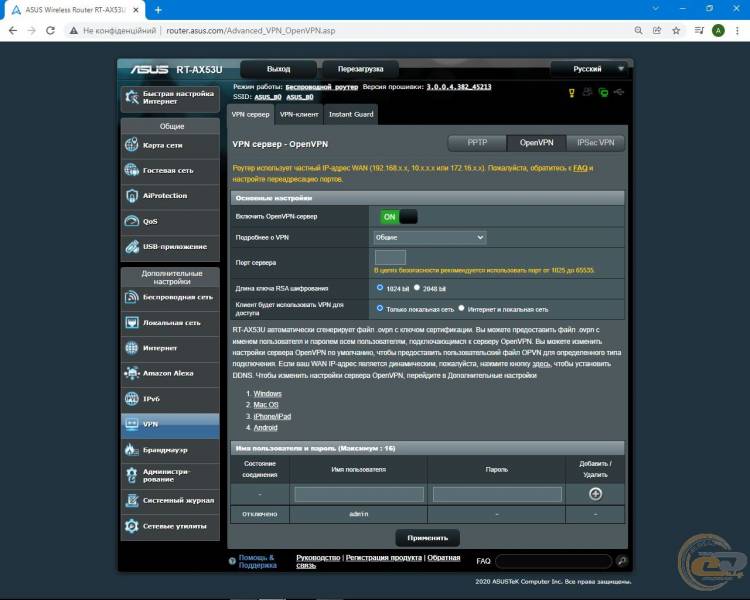Select 2048 bit RSA key radio
750x600 pixels.
tap(417, 288)
